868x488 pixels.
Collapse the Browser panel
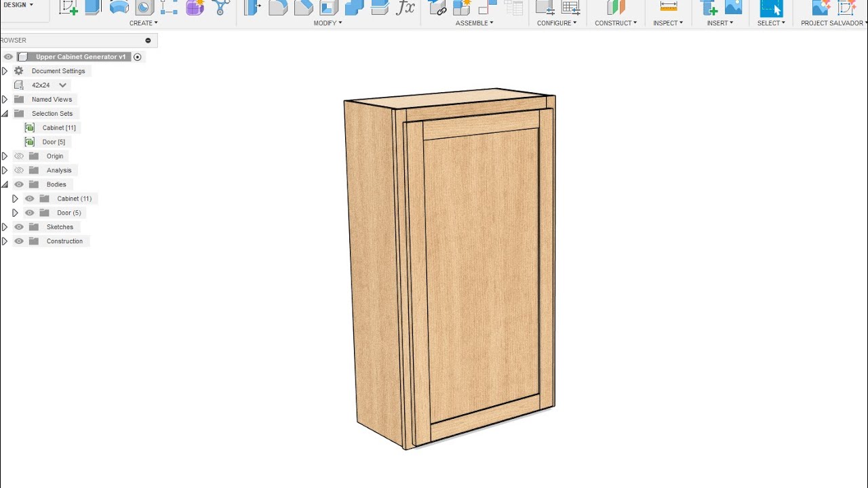(148, 41)
